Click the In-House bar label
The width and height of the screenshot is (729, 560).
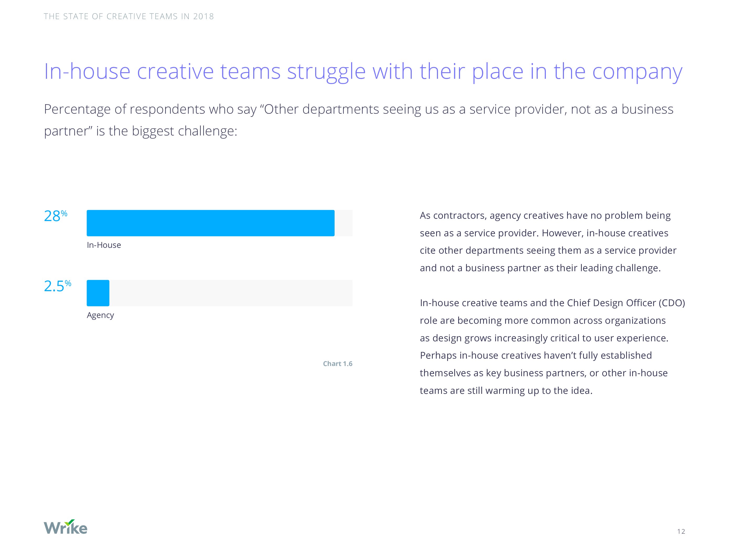pos(104,245)
